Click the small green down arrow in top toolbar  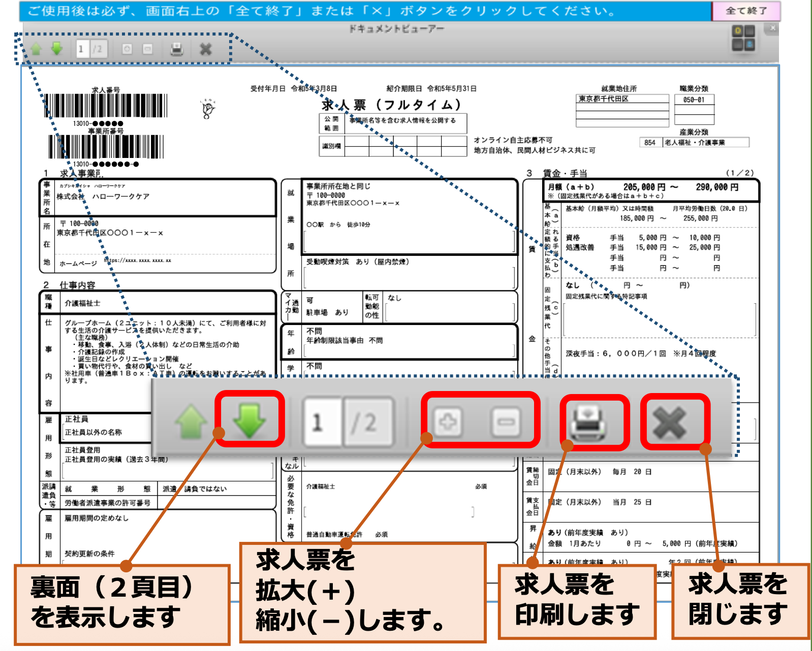[57, 49]
